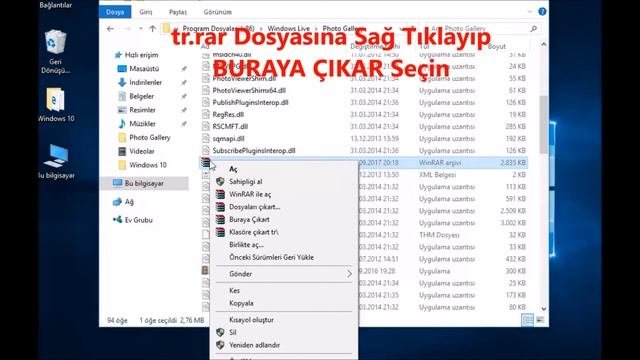Select sqmapi.dll file
This screenshot has width=640, height=360.
228,139
